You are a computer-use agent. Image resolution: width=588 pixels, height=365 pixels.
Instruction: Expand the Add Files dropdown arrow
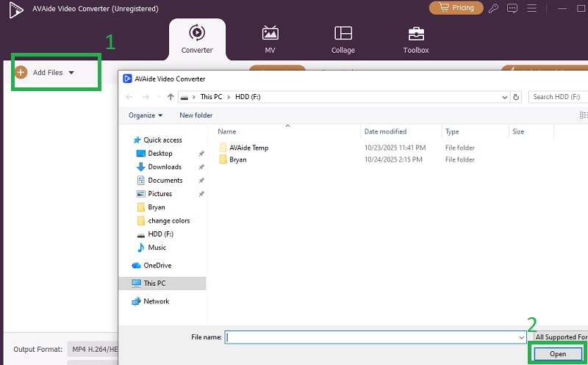pyautogui.click(x=71, y=73)
